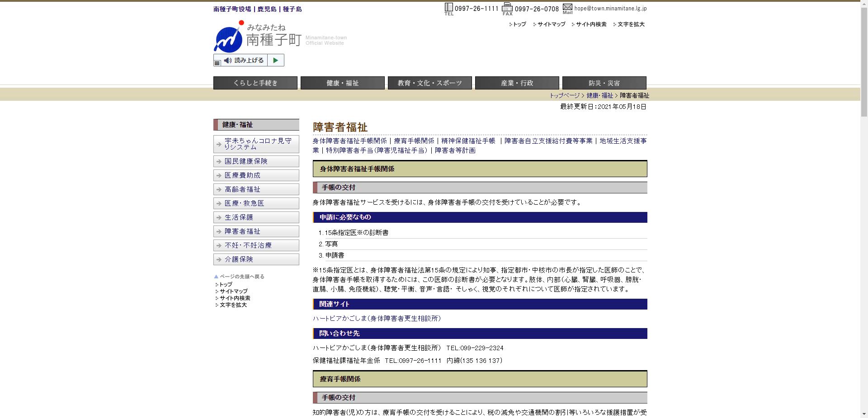
Task: Click the TEL phone icon
Action: tap(448, 7)
